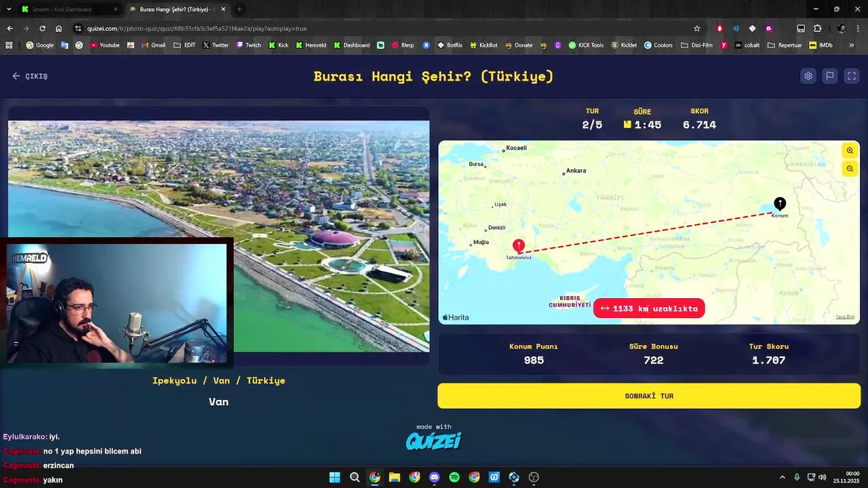Viewport: 868px width, 488px height.
Task: Open Windows taskbar search
Action: [355, 477]
